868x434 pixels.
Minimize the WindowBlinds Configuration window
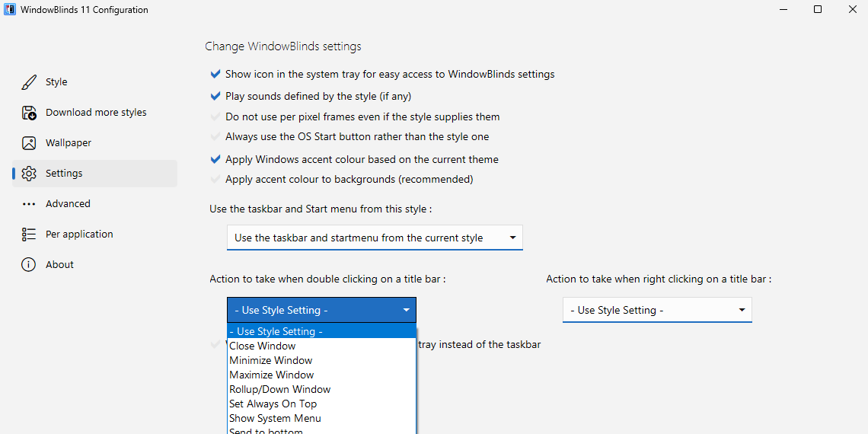[783, 9]
